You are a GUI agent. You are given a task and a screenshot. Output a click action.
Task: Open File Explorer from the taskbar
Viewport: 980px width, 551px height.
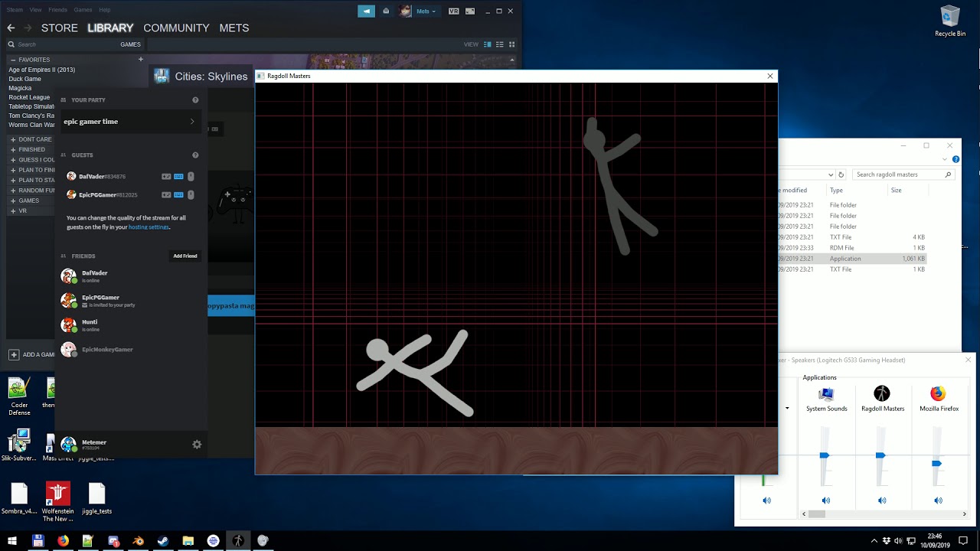click(188, 540)
